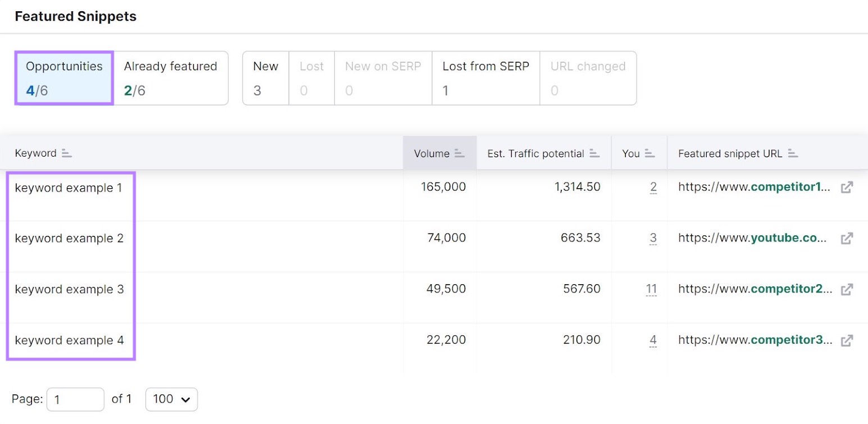Open competitor2 URL external link icon
Viewport: 868px width, 424px height.
coord(847,290)
